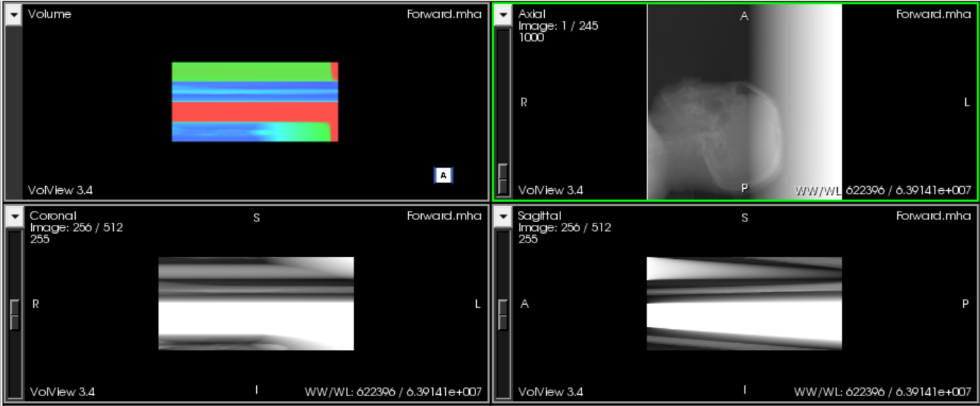Click the Axial view WW/WL readout

tap(882, 190)
